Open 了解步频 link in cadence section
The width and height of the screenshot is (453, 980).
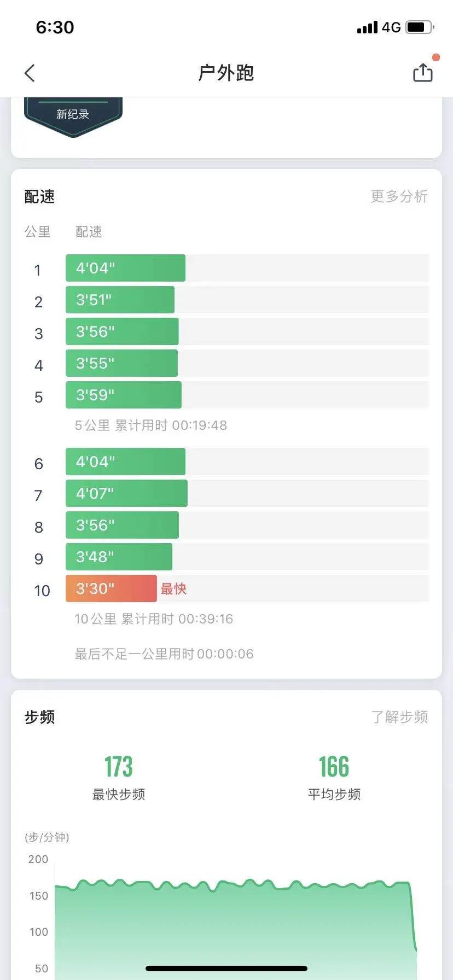(x=399, y=717)
